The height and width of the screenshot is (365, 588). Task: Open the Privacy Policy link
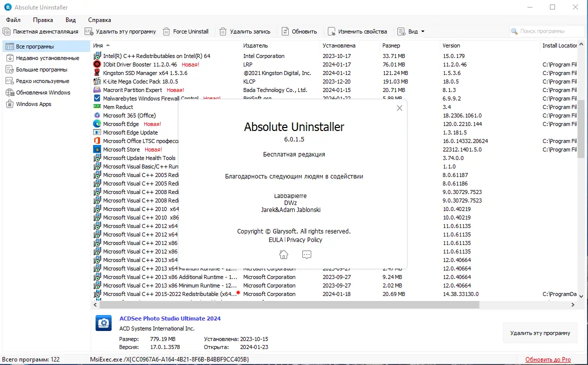[304, 240]
